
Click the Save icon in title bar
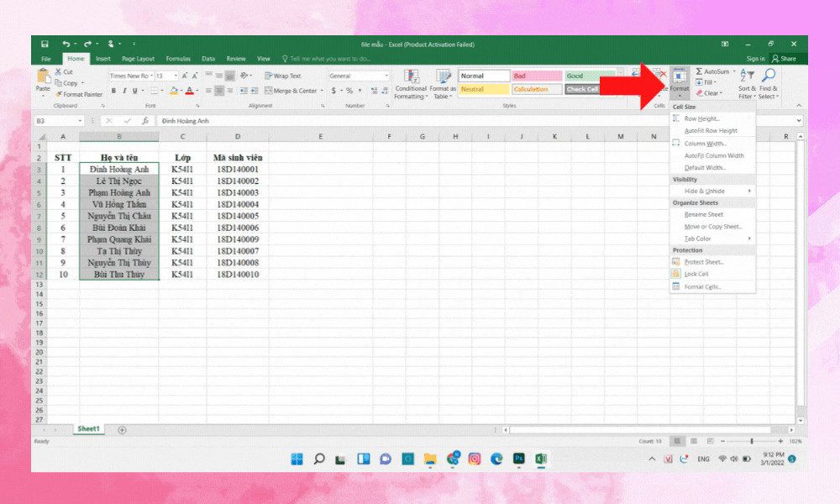tap(45, 44)
